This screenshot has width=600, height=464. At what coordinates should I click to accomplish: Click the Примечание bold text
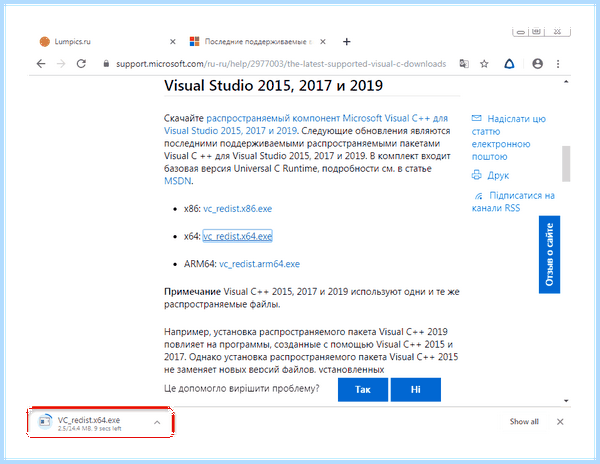tap(192, 292)
